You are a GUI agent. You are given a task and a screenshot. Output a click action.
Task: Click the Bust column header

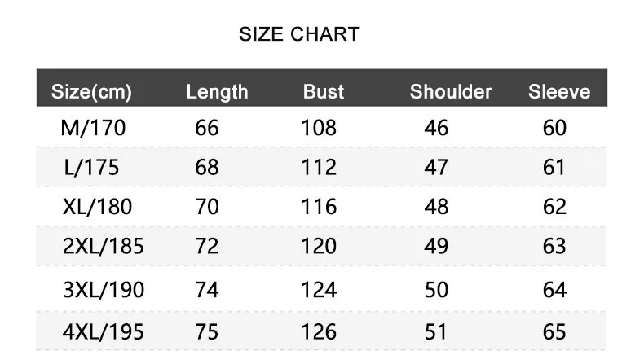pyautogui.click(x=324, y=91)
